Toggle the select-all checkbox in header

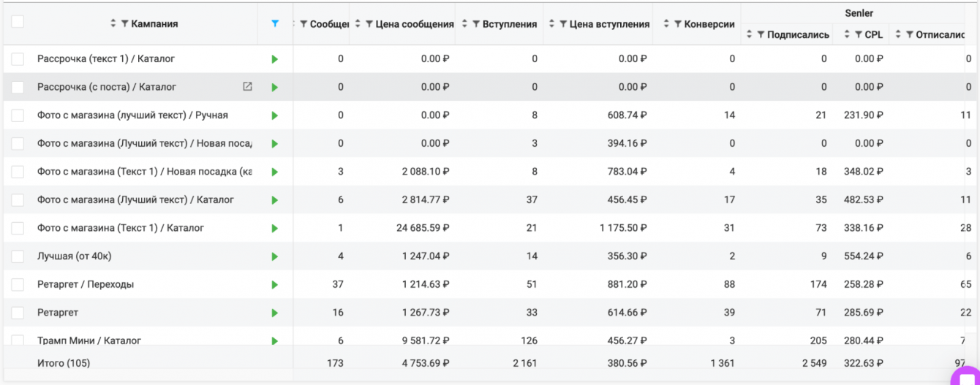coord(18,22)
